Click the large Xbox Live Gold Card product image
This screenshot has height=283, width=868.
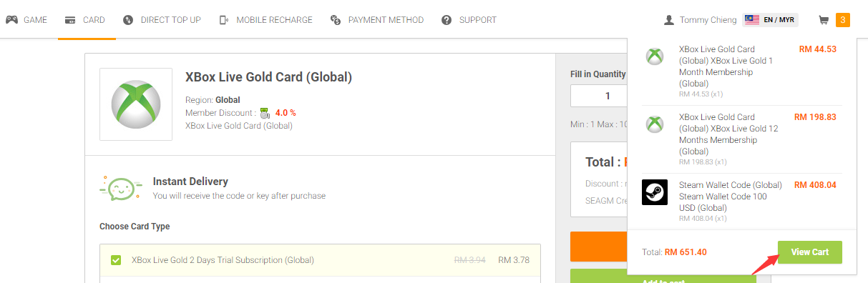point(136,104)
